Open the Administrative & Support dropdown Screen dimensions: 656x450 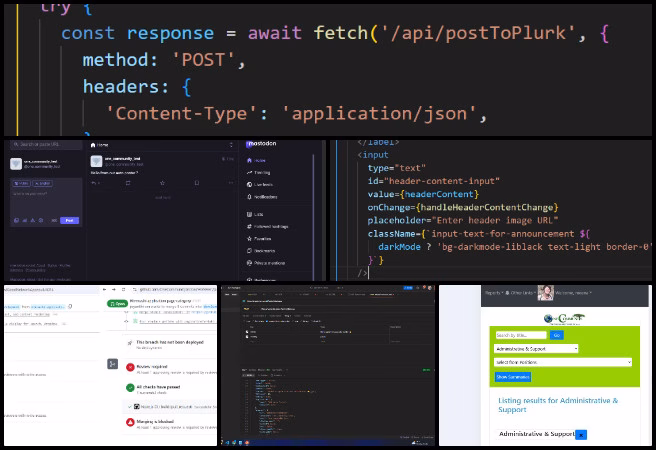click(536, 349)
